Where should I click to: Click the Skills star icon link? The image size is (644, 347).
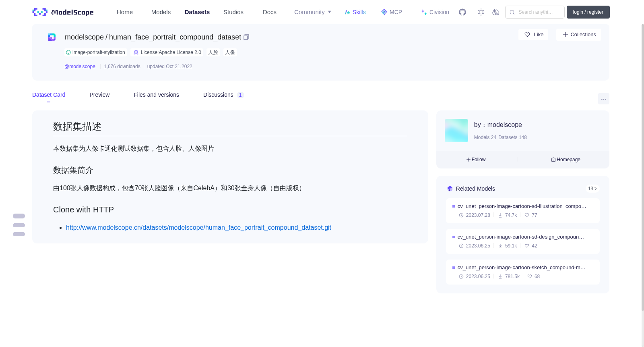tap(355, 12)
